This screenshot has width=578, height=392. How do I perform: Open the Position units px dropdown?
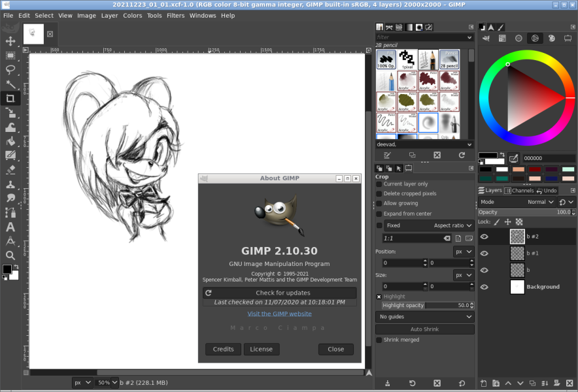click(x=464, y=252)
